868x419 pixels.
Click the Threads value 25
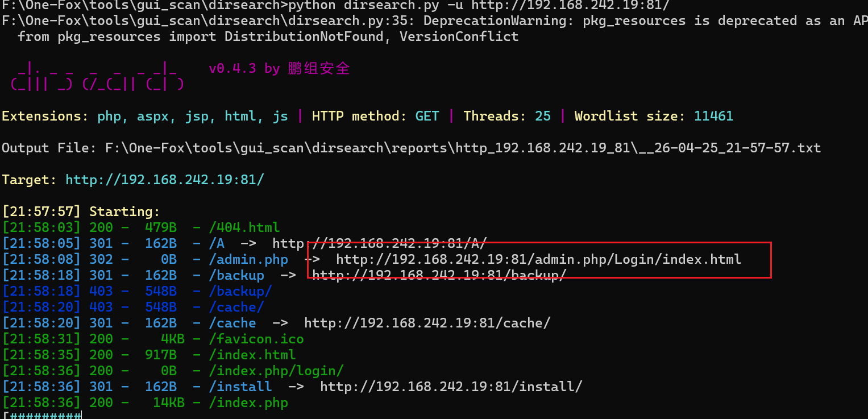click(542, 116)
